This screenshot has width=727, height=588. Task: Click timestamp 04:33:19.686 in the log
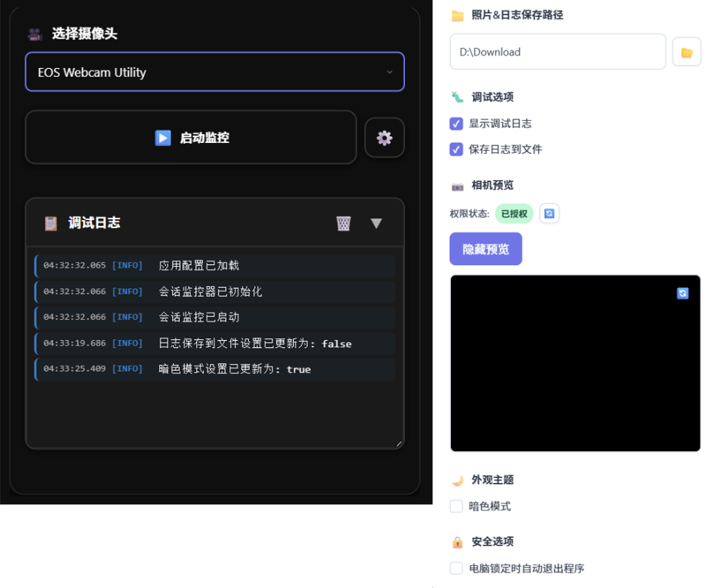[75, 343]
